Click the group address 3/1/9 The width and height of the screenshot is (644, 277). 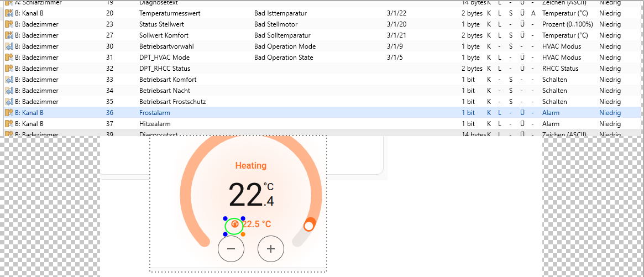[x=395, y=46]
